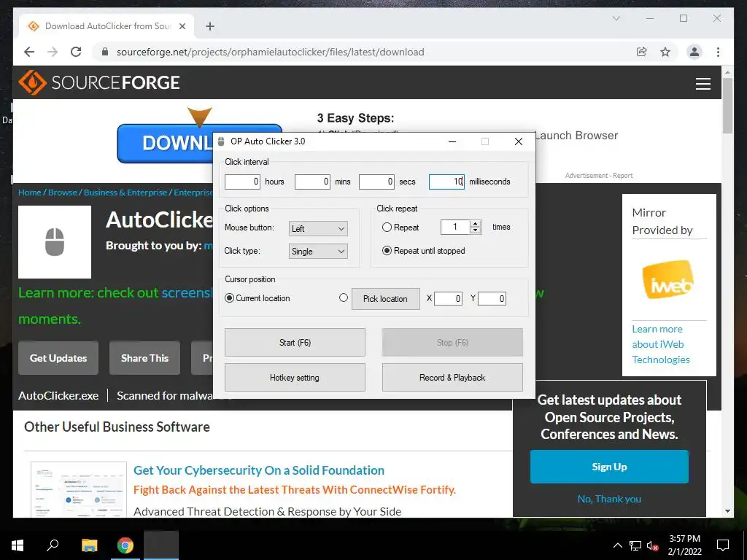Image resolution: width=747 pixels, height=560 pixels.
Task: Click the taskbar clock showing 3:57 PM
Action: tap(684, 545)
